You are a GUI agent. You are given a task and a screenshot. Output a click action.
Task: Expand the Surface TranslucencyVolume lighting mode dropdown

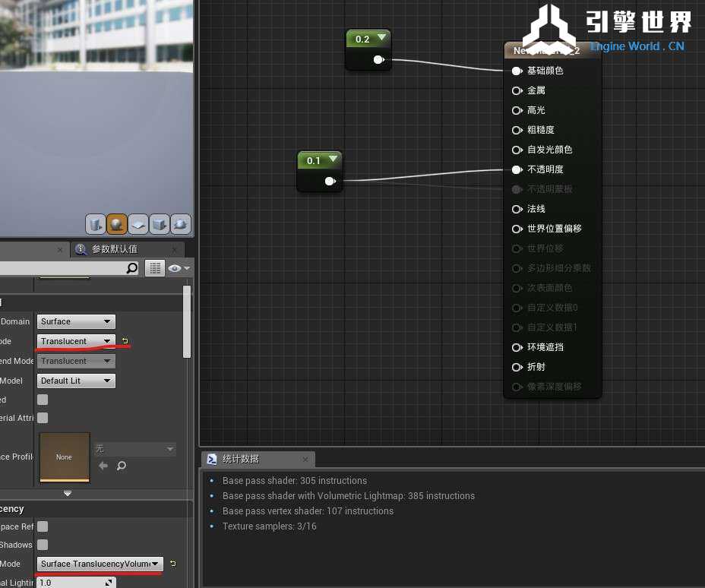(x=100, y=564)
